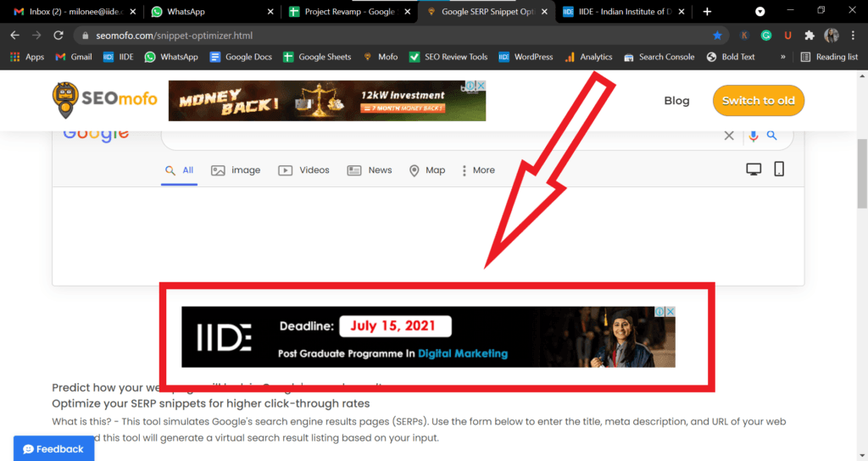Open the Chrome profile avatar
The image size is (868, 461).
[x=832, y=36]
